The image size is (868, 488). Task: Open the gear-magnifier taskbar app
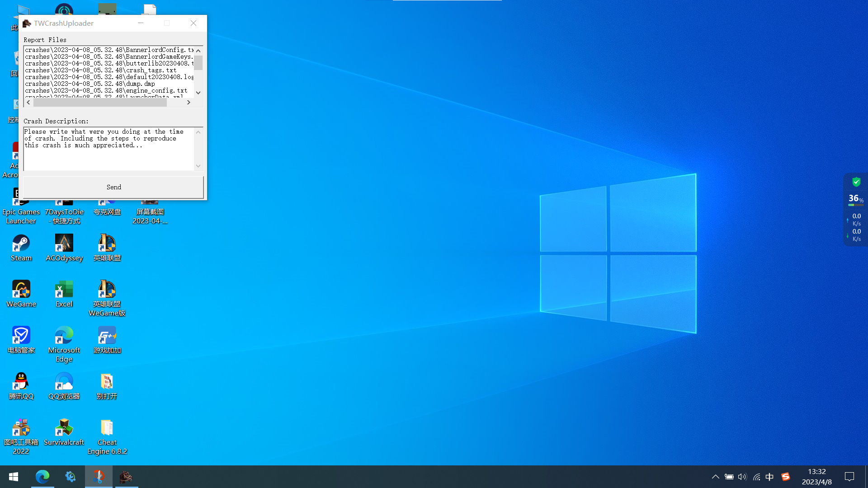coord(71,477)
